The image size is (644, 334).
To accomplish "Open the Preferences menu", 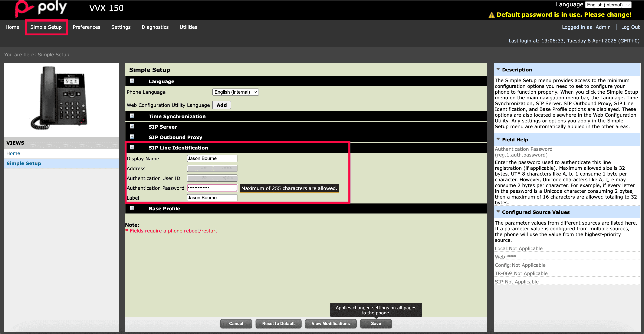I will 86,27.
